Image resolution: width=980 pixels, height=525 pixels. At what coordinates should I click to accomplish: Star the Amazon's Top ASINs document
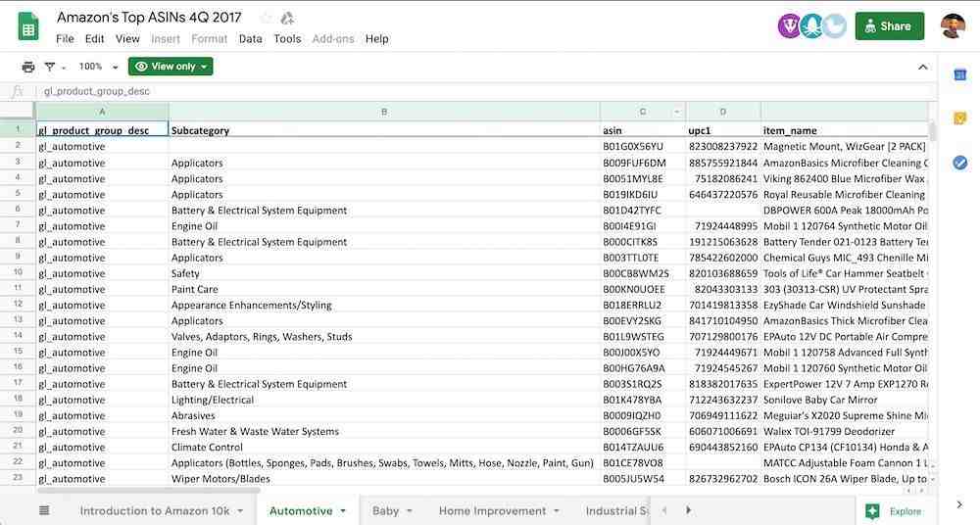point(267,18)
